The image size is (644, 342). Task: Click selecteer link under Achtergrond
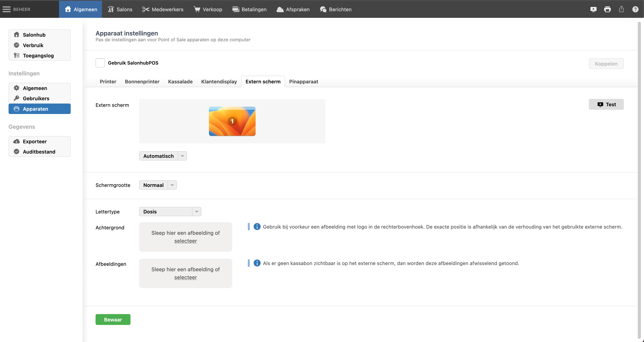click(185, 241)
